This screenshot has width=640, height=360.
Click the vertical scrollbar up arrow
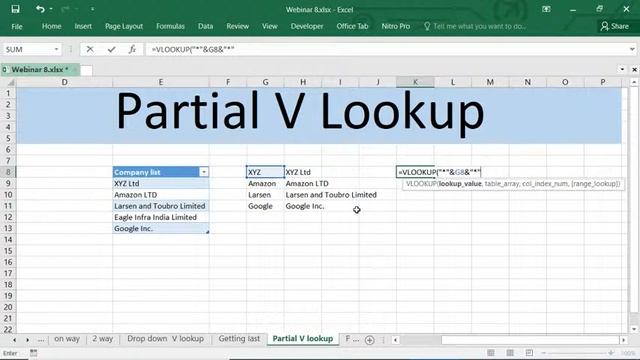point(633,82)
